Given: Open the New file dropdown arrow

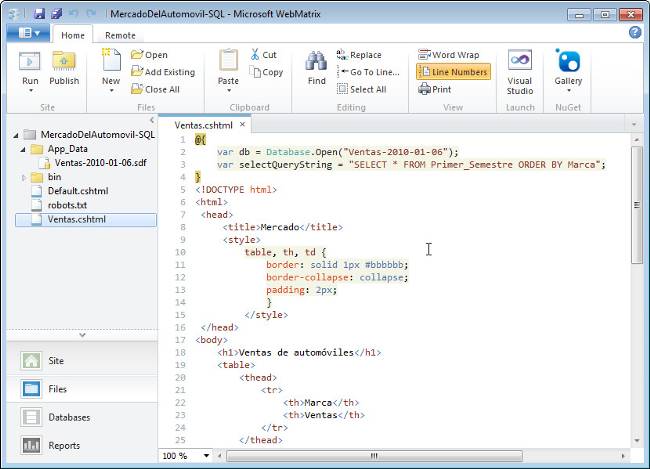Looking at the screenshot, I should [111, 90].
